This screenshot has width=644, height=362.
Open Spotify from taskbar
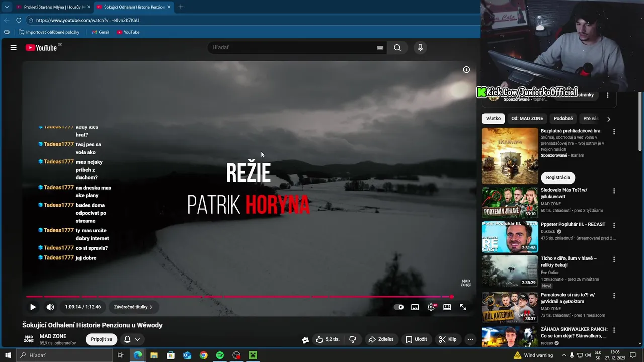point(220,355)
